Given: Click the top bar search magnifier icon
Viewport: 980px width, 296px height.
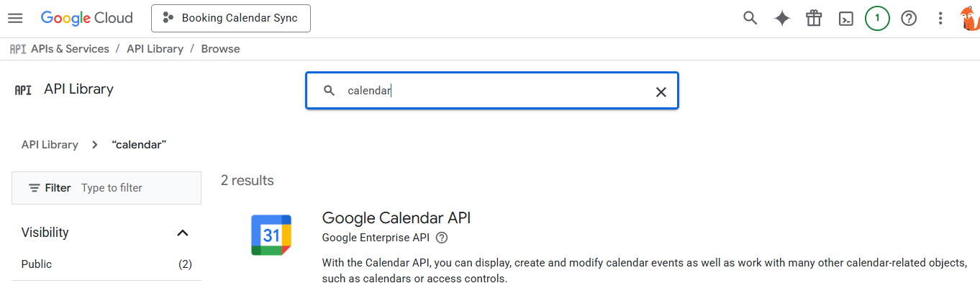Looking at the screenshot, I should click(750, 19).
